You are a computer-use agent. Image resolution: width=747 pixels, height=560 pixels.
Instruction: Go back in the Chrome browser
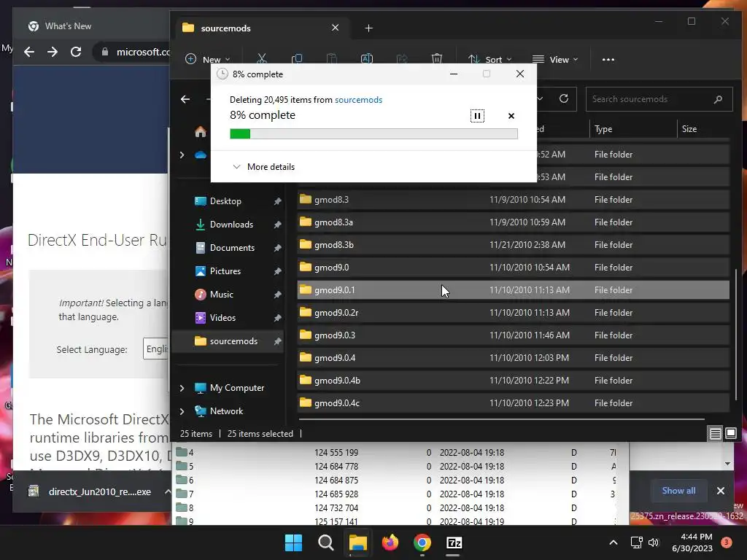pyautogui.click(x=29, y=52)
